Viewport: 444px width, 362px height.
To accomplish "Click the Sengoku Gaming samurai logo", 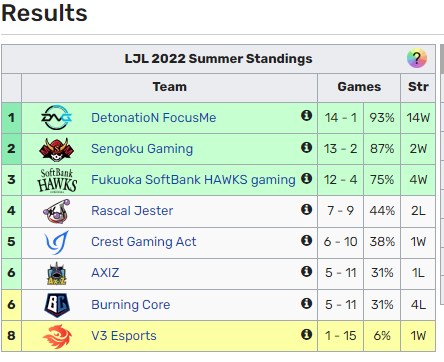I will (x=57, y=149).
